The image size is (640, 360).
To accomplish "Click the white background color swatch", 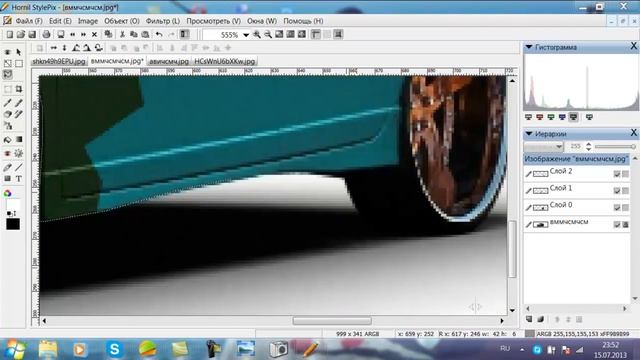I will [x=13, y=204].
